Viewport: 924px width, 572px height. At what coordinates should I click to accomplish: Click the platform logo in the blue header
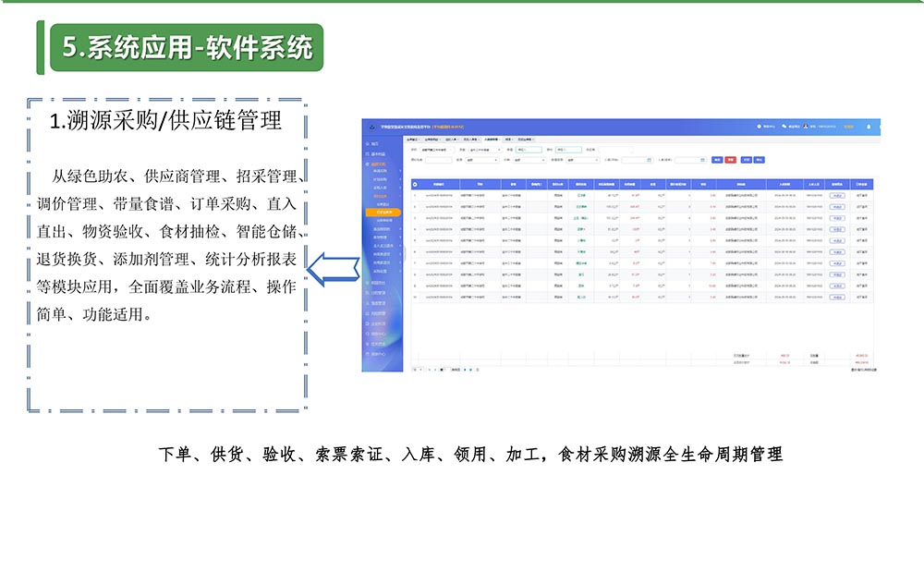[x=371, y=127]
